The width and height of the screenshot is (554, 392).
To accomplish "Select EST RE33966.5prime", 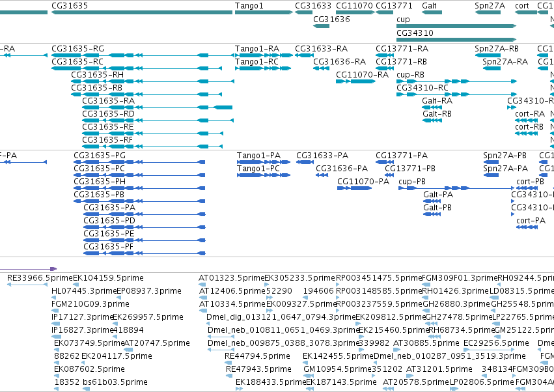I will (x=40, y=278).
